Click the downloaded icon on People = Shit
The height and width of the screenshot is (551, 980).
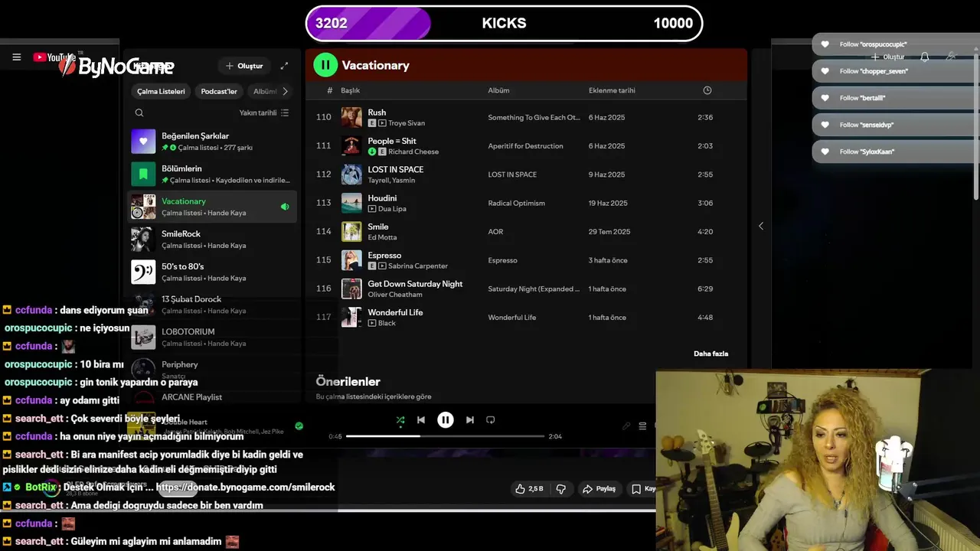click(372, 152)
